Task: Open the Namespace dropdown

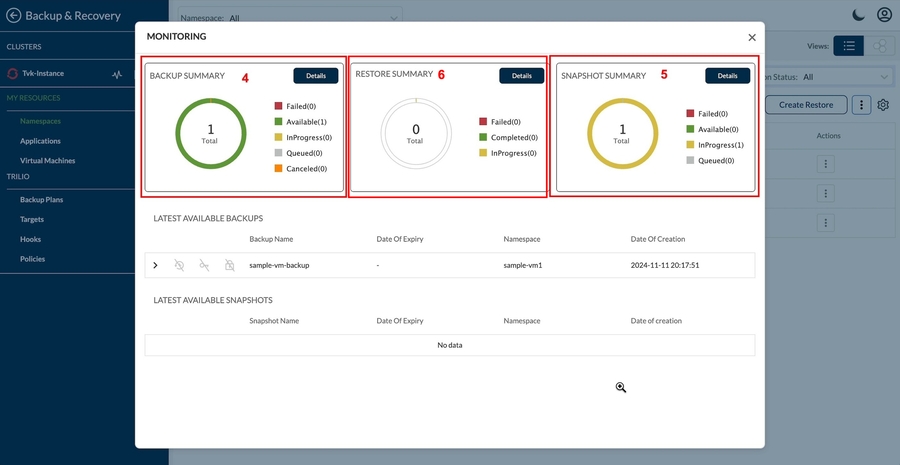Action: [313, 17]
